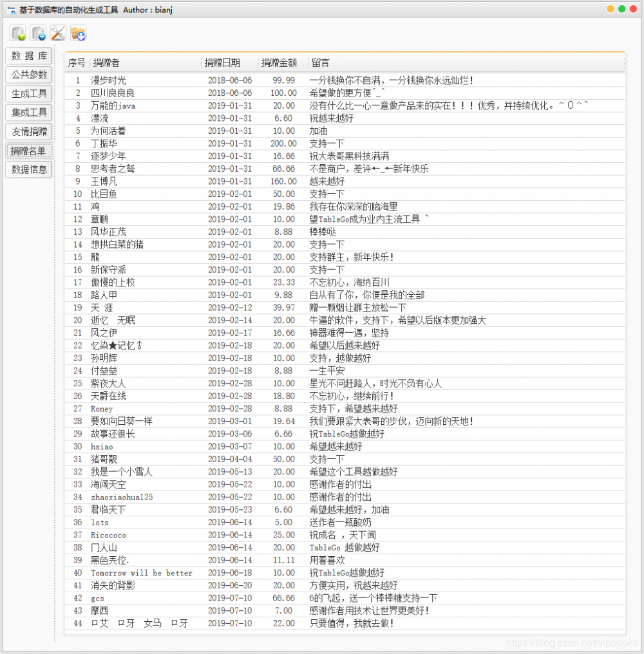Switch to the 集成工具 section

click(x=28, y=113)
